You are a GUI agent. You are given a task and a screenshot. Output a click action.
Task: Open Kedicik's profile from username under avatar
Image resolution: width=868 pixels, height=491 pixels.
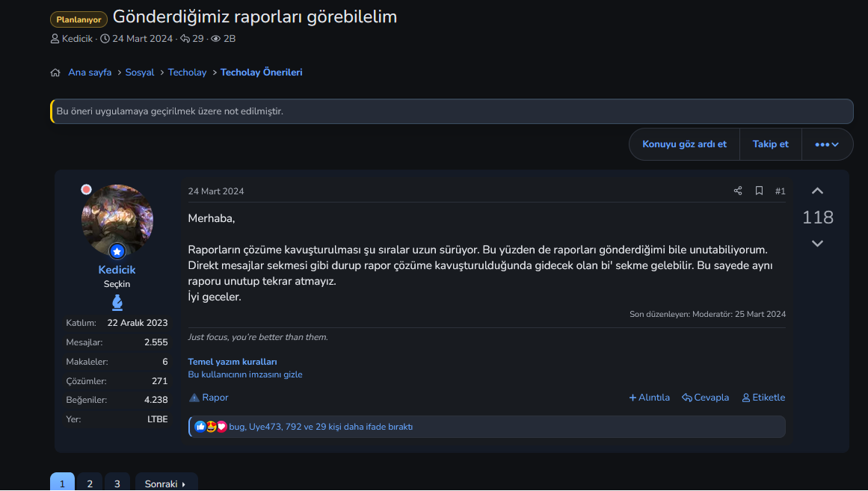pyautogui.click(x=117, y=270)
